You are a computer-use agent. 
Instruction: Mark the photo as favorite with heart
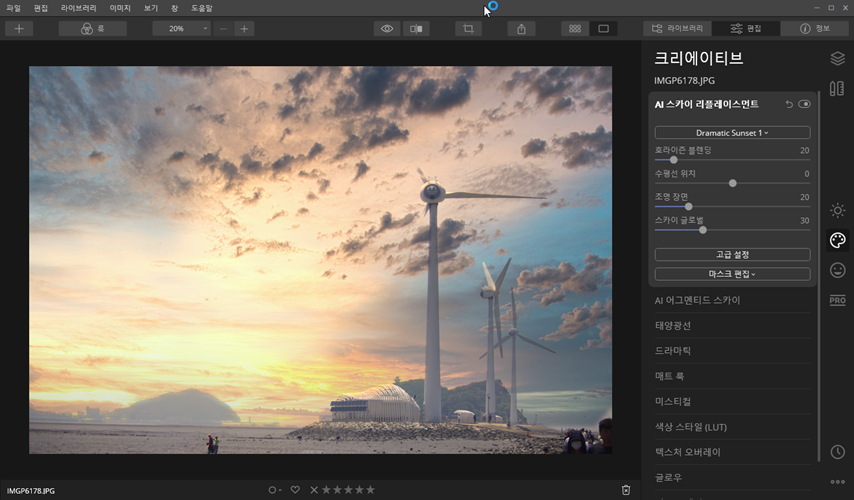click(x=295, y=490)
